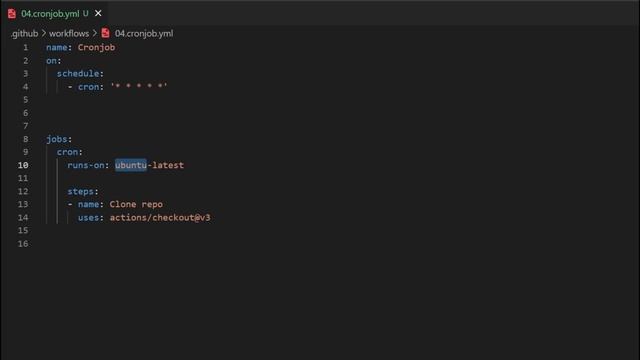The image size is (640, 360).
Task: Click the 'on:' key on line 2
Action: click(x=53, y=60)
